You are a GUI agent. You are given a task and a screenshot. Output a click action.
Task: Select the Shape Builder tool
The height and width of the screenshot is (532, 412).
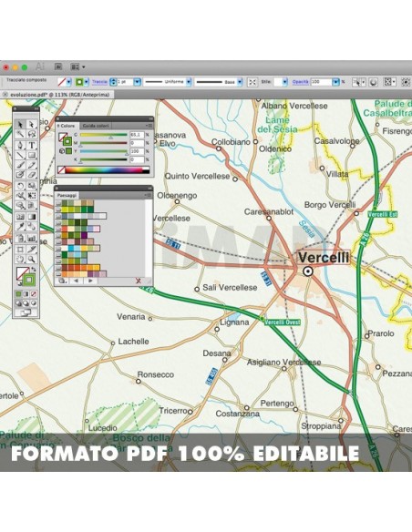pos(20,205)
